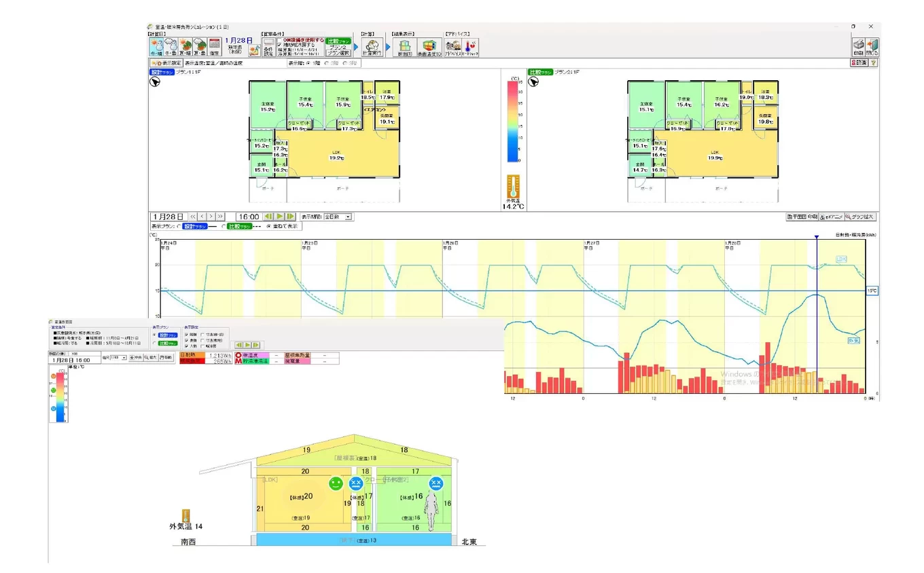924x573 pixels.
Task: Click the next day single arrow button
Action: pos(211,217)
